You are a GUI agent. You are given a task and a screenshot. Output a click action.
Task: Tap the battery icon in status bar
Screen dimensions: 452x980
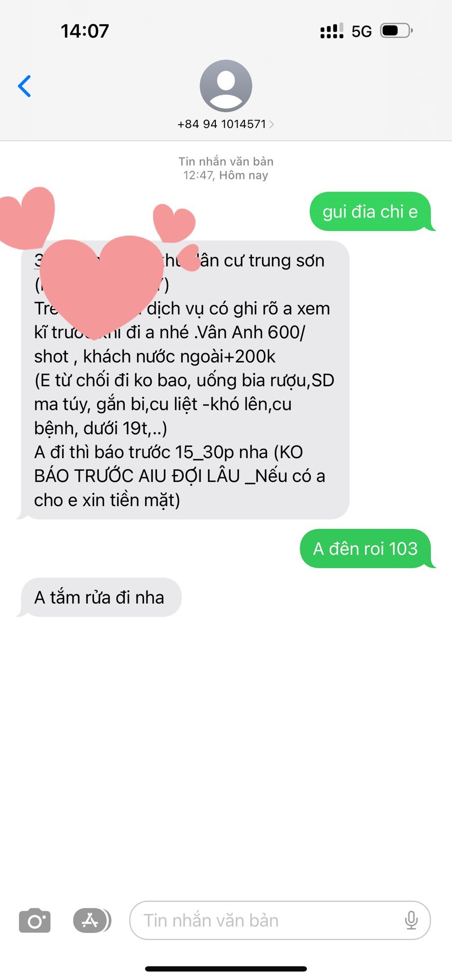point(397,31)
